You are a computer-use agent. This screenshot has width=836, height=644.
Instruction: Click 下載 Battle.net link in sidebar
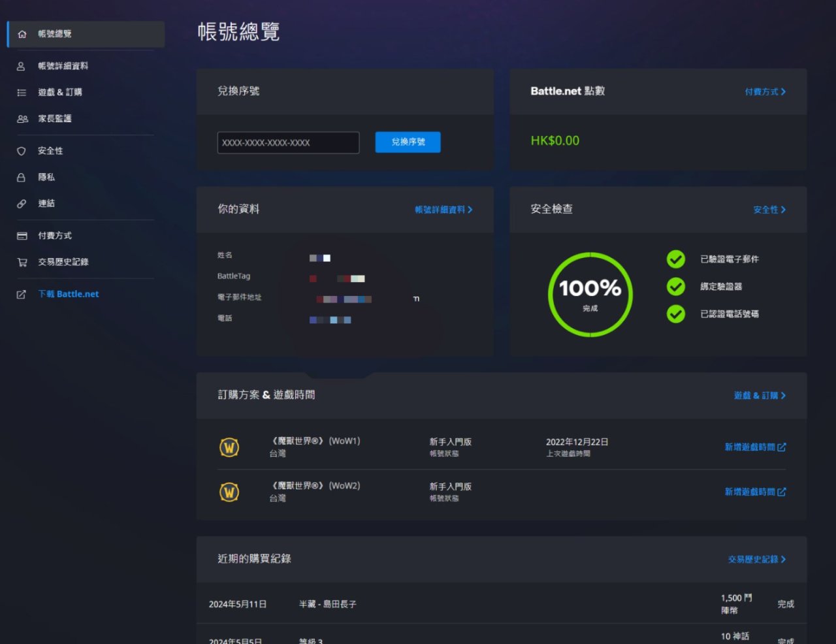tap(69, 295)
